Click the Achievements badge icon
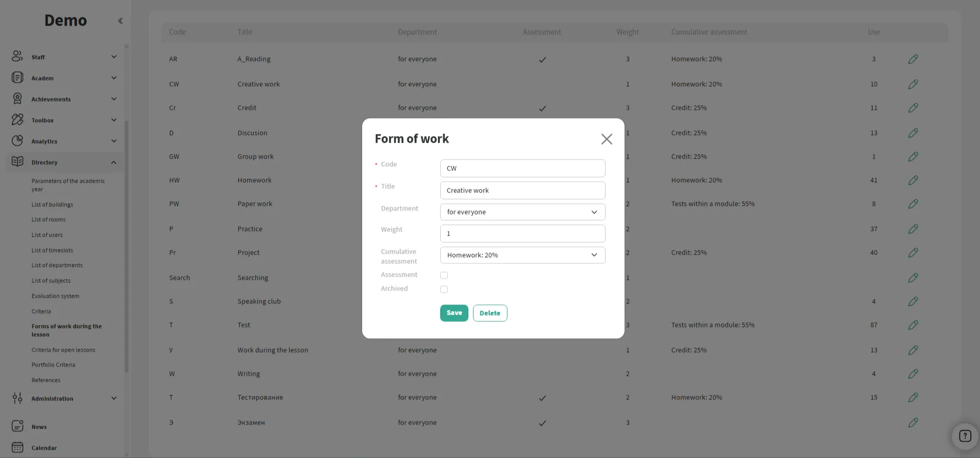The image size is (980, 458). pos(17,99)
